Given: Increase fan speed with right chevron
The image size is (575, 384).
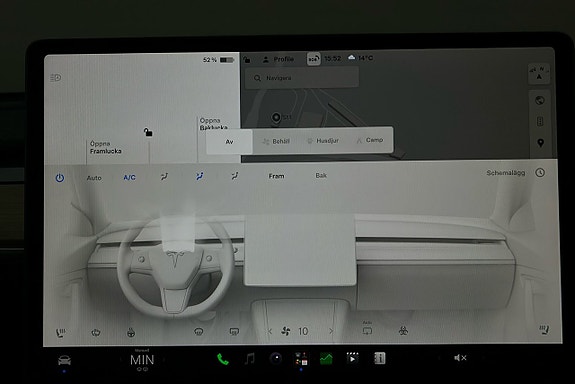Looking at the screenshot, I should click(x=331, y=331).
